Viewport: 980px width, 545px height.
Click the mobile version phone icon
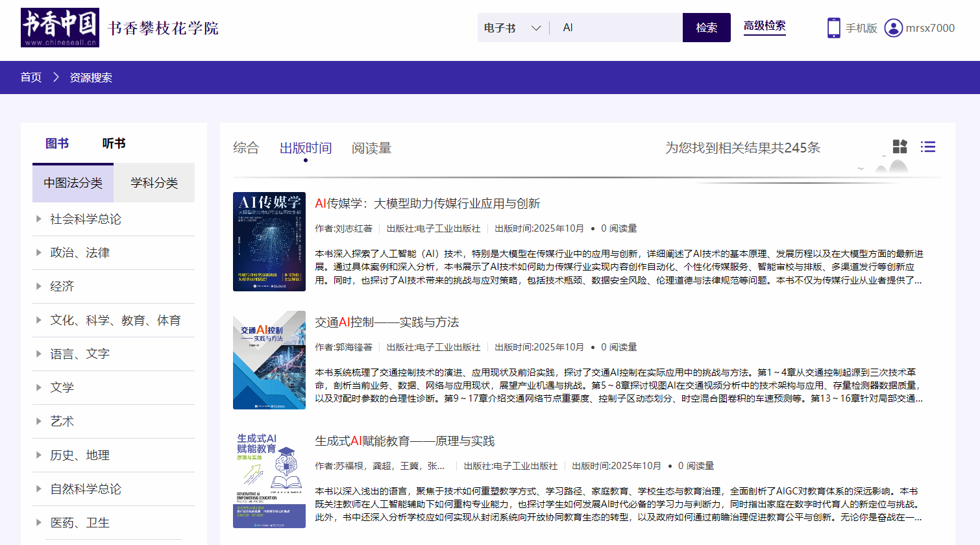click(x=834, y=28)
